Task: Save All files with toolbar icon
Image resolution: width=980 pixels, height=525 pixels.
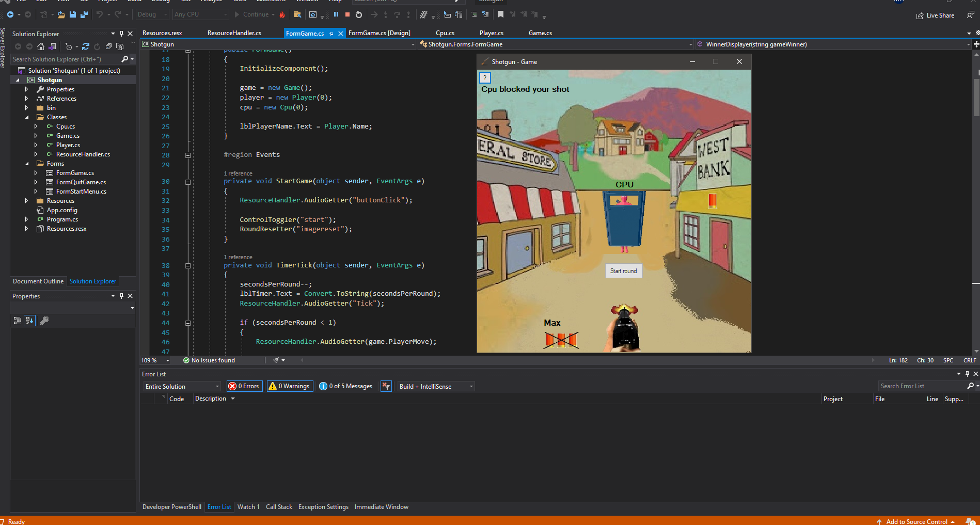Action: [x=84, y=14]
